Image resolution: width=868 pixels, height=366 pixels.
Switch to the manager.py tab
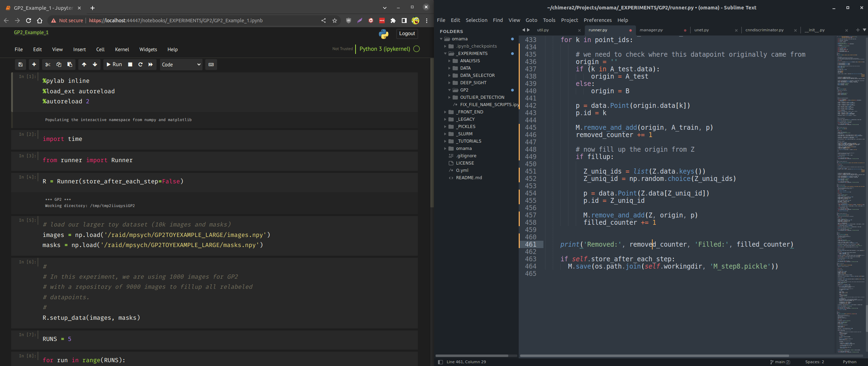651,30
